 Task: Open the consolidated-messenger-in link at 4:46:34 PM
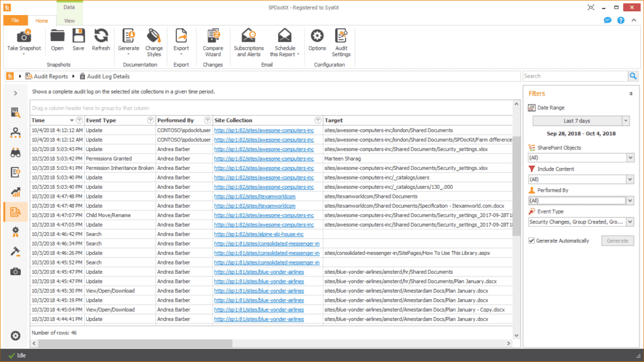pyautogui.click(x=267, y=244)
